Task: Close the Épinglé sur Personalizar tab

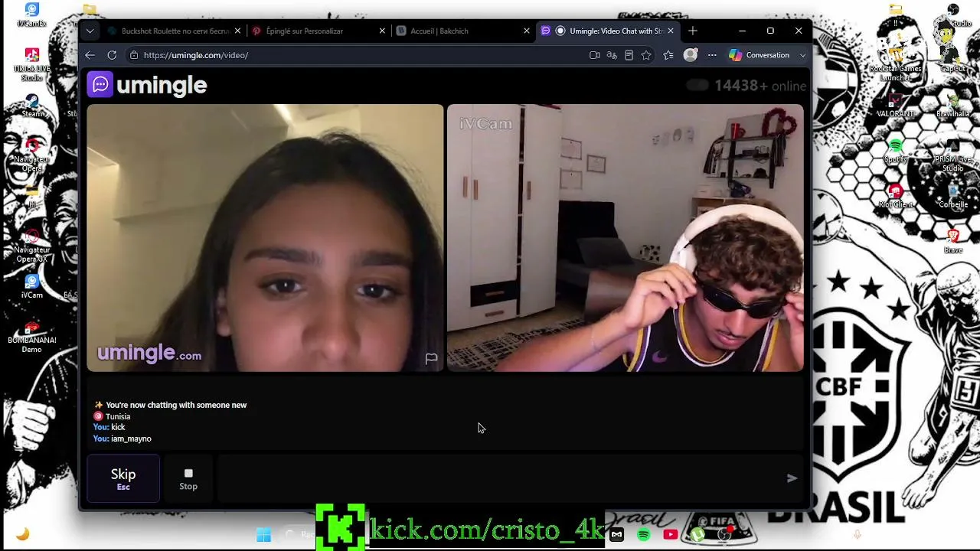Action: tap(382, 31)
